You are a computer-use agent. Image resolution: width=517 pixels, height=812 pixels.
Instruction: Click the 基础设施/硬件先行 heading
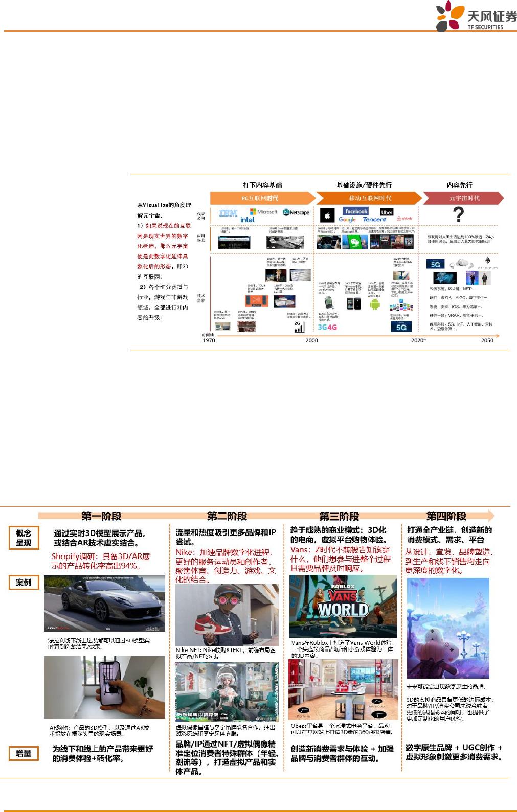pos(364,185)
